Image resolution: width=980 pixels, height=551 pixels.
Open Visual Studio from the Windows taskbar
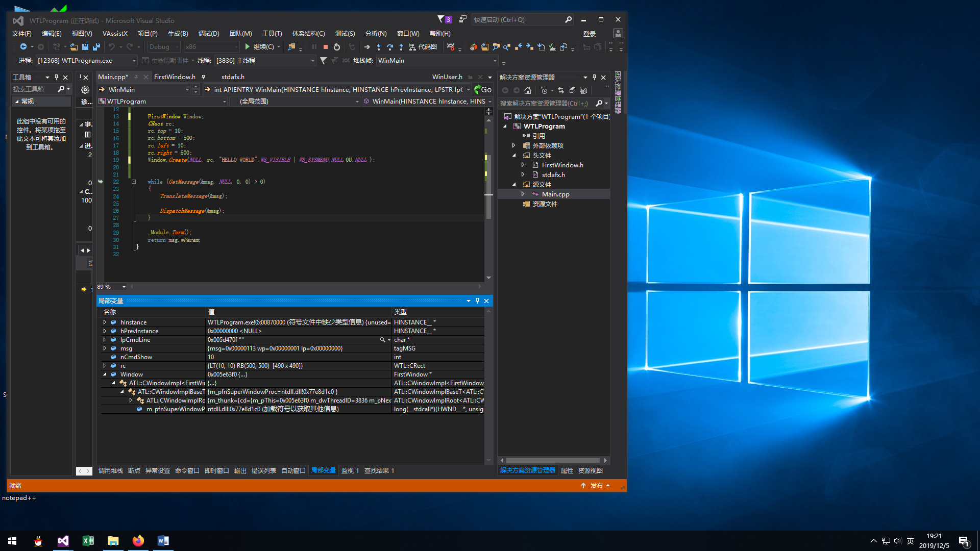(x=63, y=541)
